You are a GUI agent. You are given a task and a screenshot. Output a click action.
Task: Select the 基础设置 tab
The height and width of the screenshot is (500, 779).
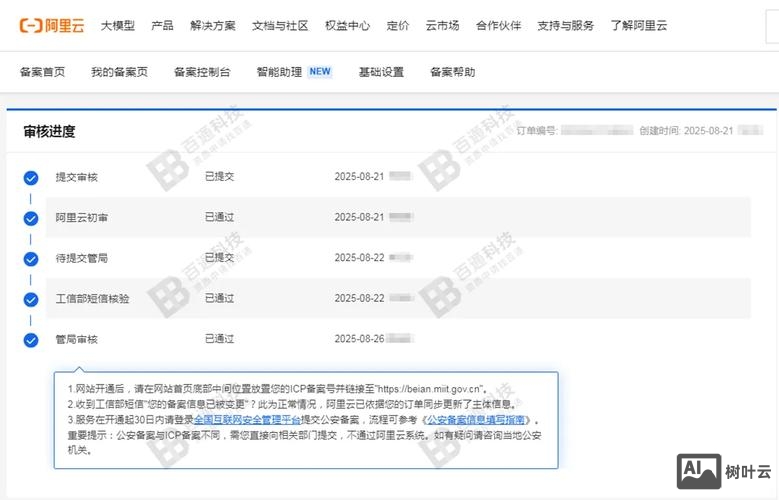[x=382, y=72]
